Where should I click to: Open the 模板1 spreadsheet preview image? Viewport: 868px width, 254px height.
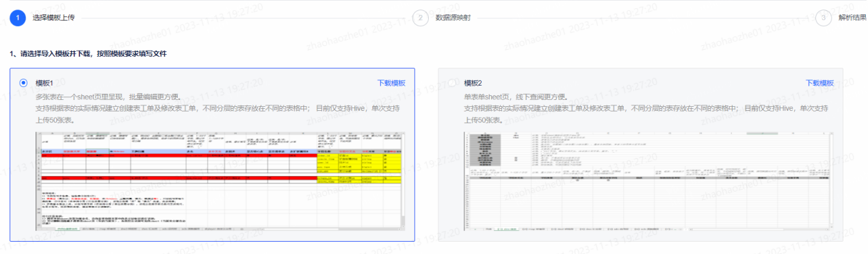pos(221,182)
